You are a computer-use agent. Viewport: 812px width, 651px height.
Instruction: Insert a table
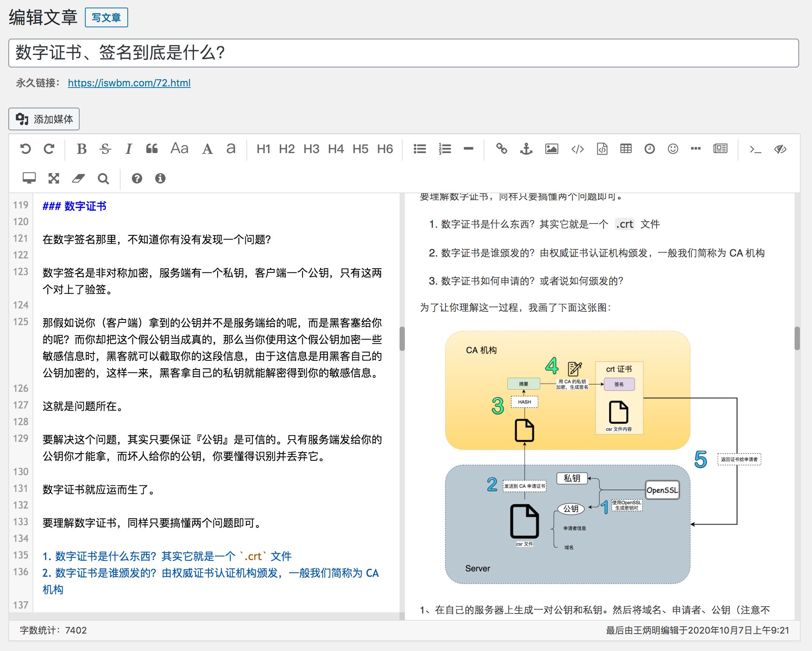click(626, 149)
